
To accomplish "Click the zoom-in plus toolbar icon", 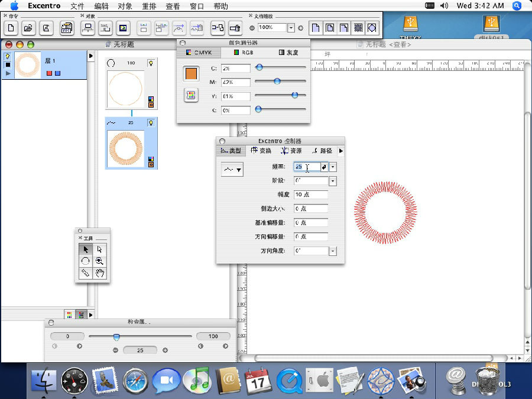I will [x=300, y=28].
